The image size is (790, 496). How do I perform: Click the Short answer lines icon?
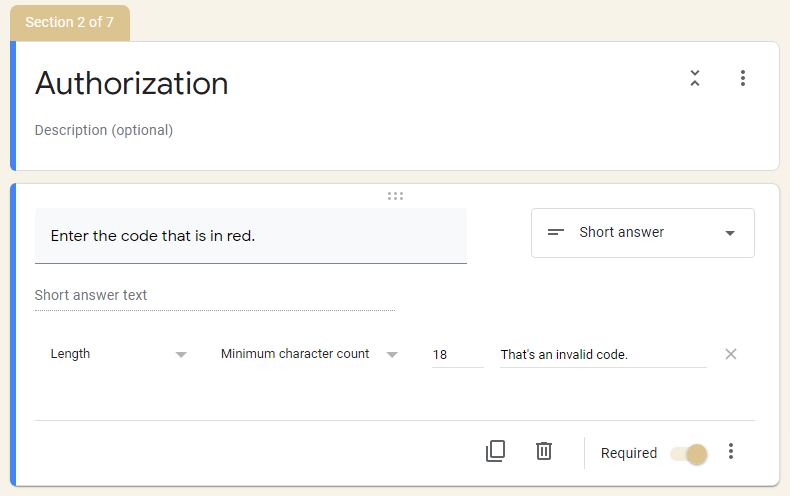click(556, 232)
